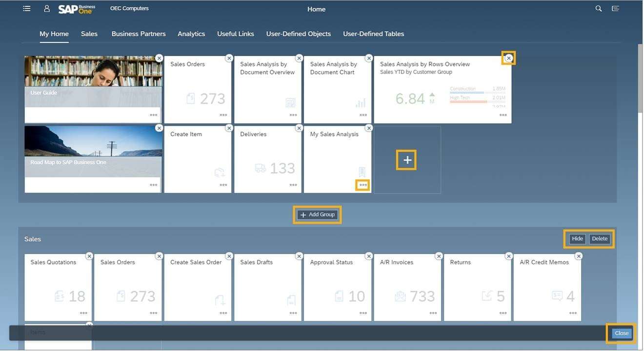This screenshot has height=352, width=644.
Task: Open more options on Approval Status tile
Action: click(x=363, y=313)
